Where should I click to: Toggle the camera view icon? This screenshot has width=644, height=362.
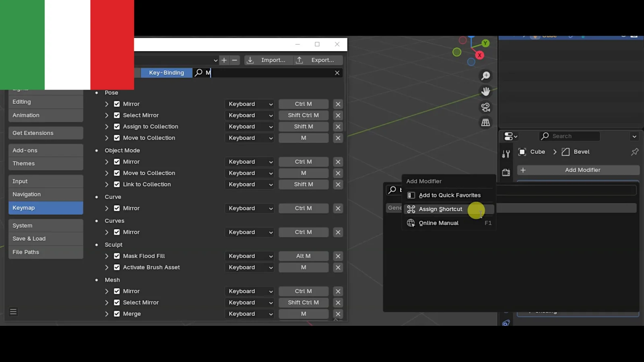tap(486, 107)
